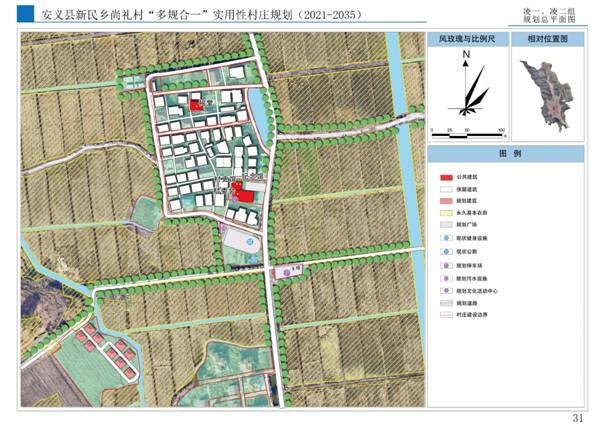This screenshot has width=602, height=425.
Task: Click the page number 31
Action: [578, 418]
